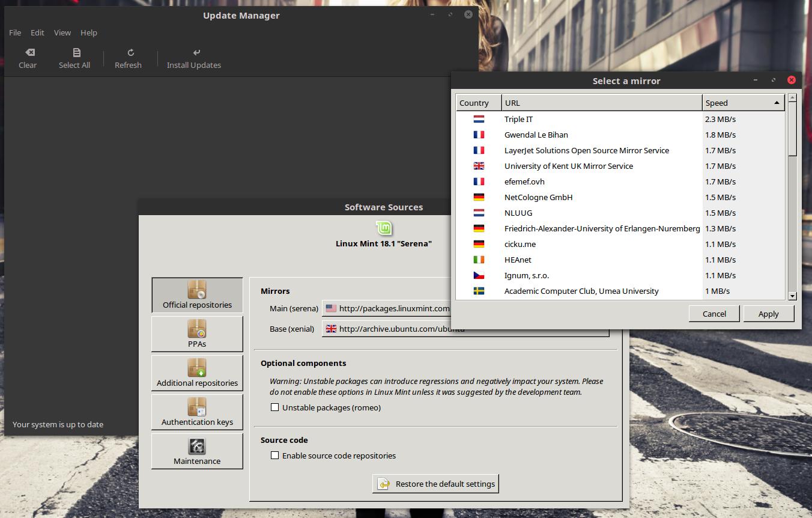The width and height of the screenshot is (812, 518).
Task: Click the Linux Mint logo in Software Sources
Action: point(384,228)
